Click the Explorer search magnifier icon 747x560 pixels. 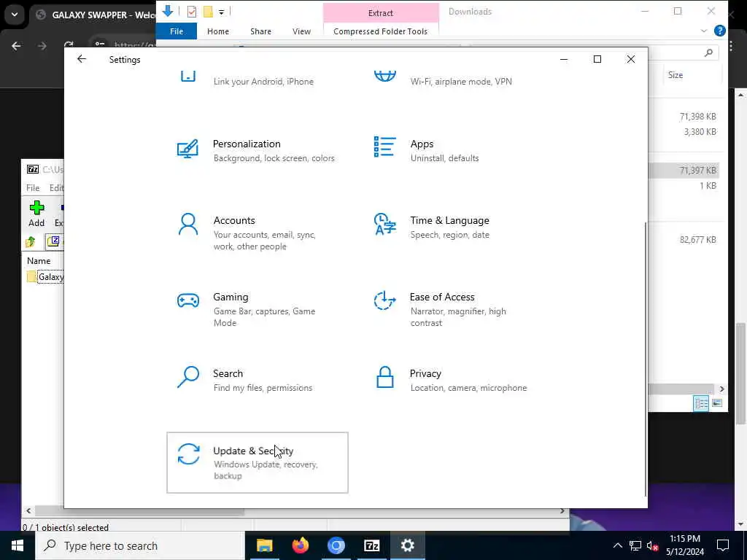pyautogui.click(x=708, y=52)
